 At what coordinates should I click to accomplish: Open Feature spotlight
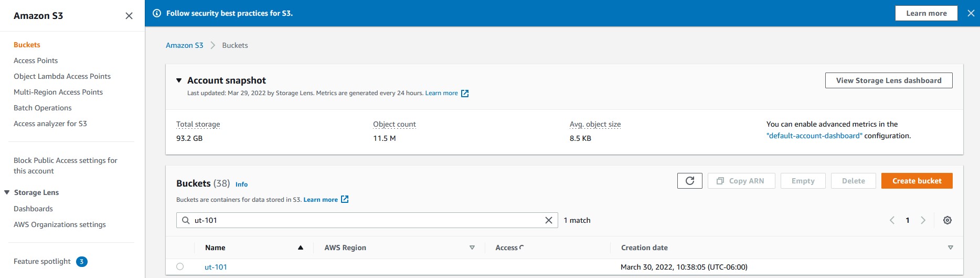pos(42,261)
